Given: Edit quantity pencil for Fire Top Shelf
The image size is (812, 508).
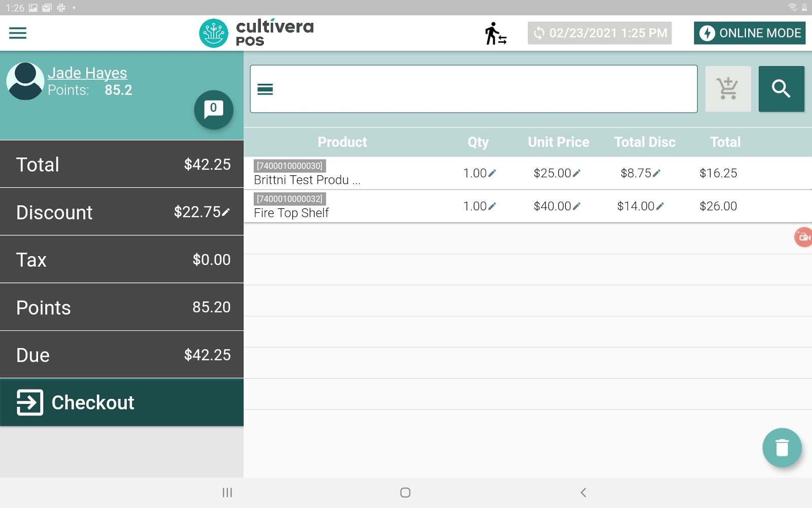Looking at the screenshot, I should click(x=492, y=206).
